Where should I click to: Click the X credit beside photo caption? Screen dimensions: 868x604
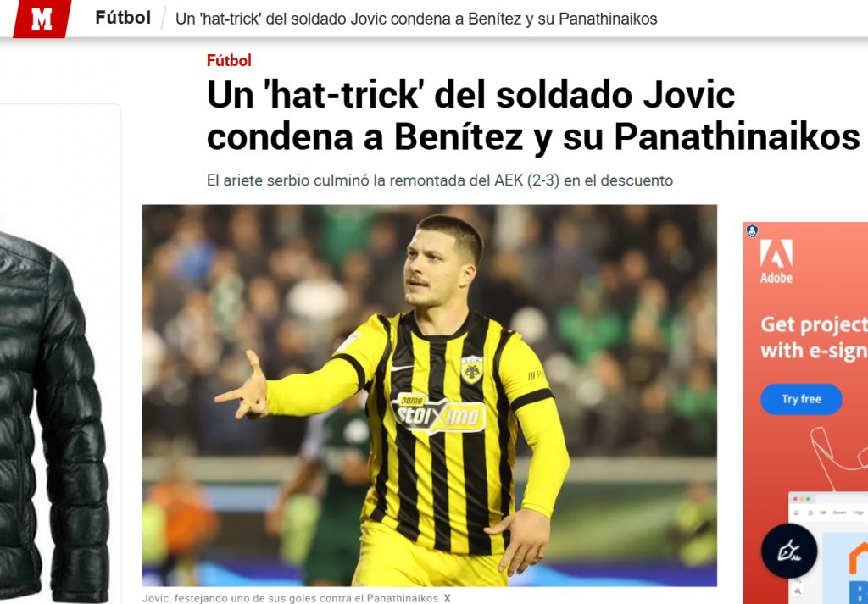click(x=448, y=598)
